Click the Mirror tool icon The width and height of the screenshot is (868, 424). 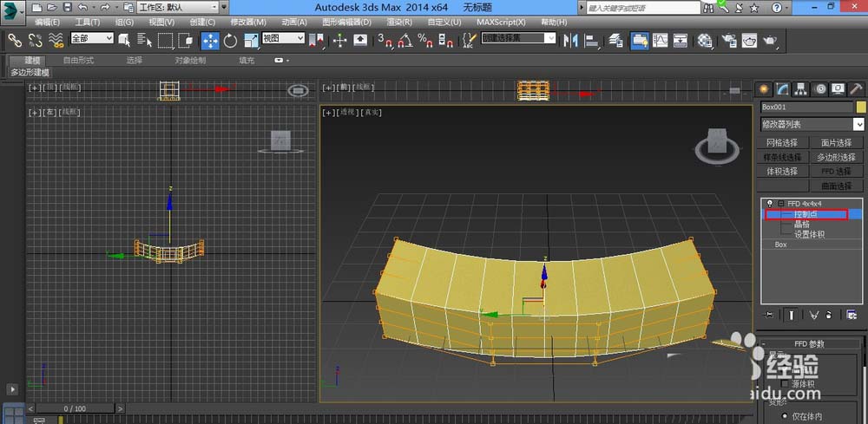point(570,40)
